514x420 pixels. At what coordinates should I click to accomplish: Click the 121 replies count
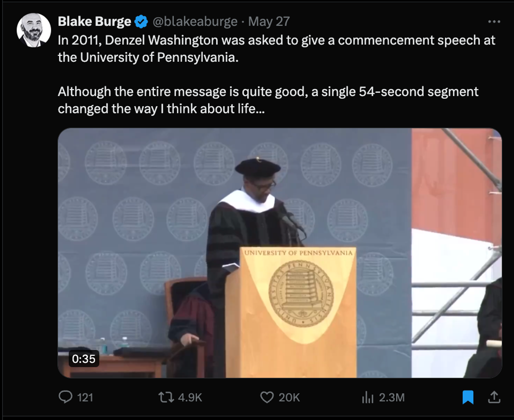point(85,398)
